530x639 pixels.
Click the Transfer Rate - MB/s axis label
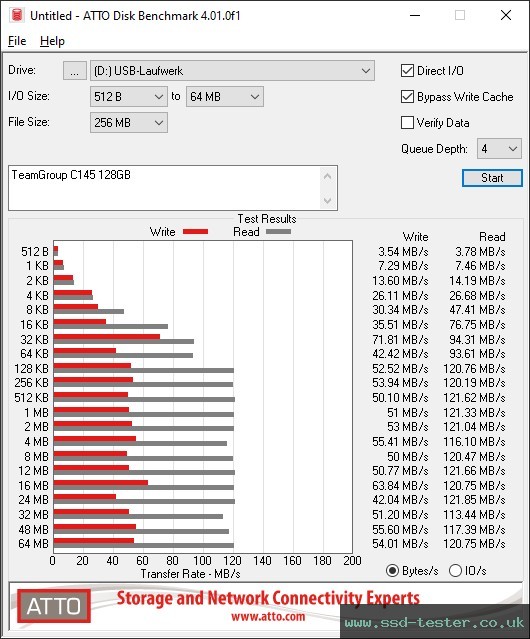coord(191,574)
